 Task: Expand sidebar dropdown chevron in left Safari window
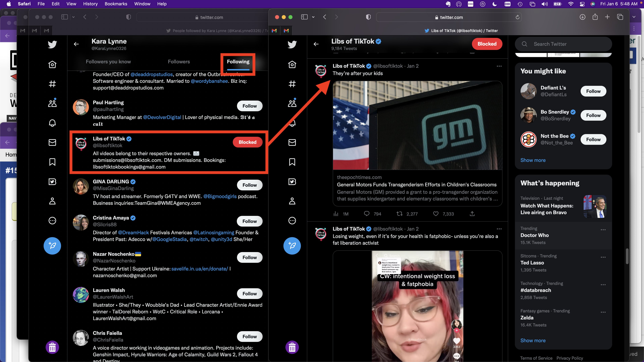[73, 17]
